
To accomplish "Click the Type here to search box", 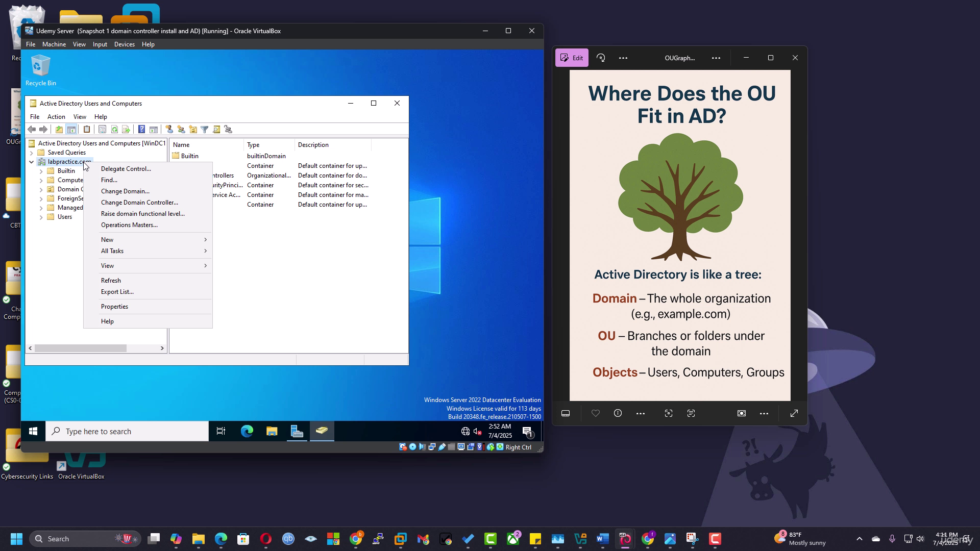I will pos(128,432).
